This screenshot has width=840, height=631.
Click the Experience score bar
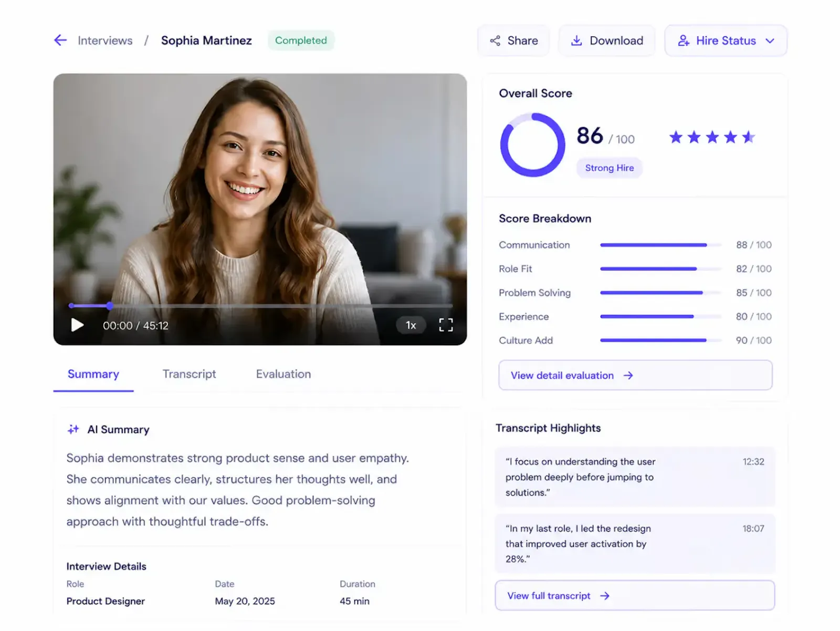tap(661, 317)
